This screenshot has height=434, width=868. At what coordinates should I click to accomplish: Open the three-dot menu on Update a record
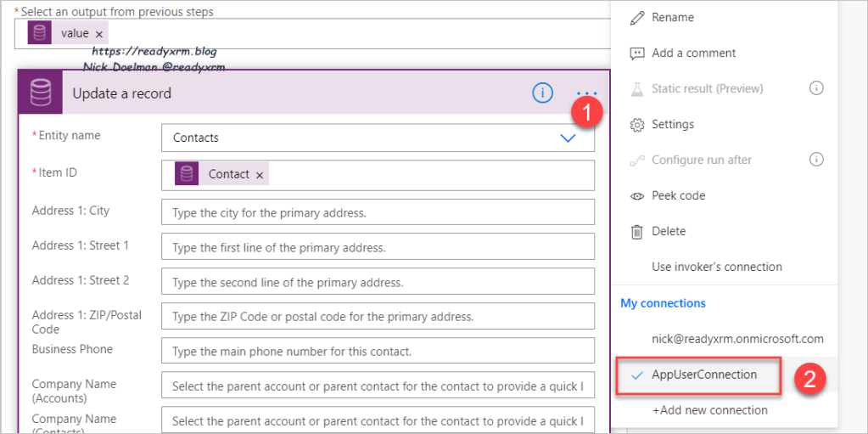pyautogui.click(x=586, y=93)
